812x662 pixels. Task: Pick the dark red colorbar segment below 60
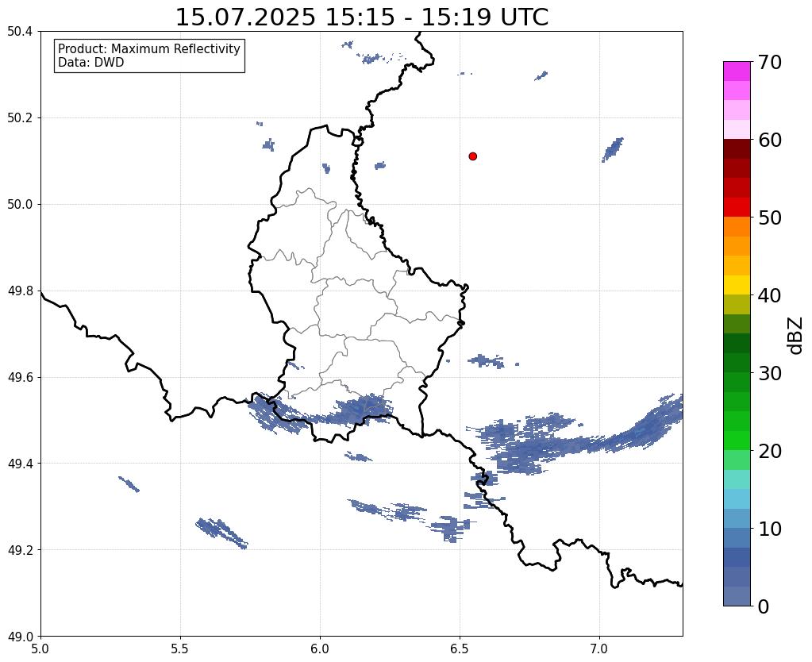(737, 148)
